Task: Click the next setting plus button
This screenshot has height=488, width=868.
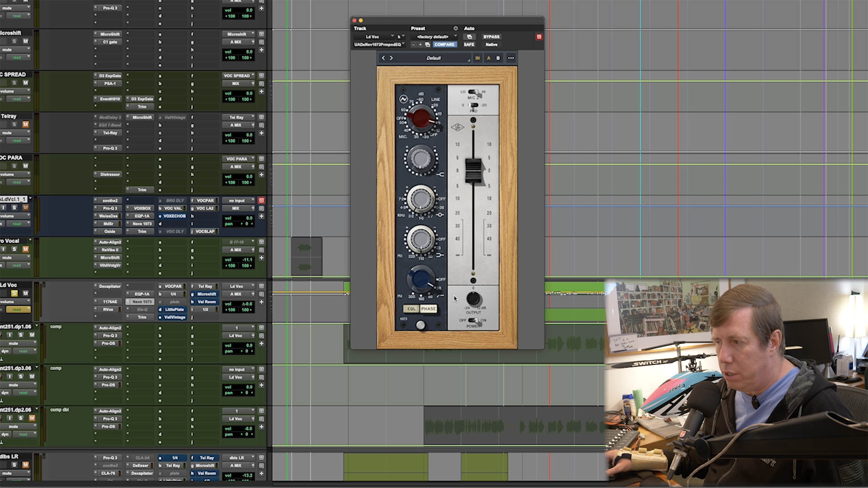Action: [x=420, y=44]
